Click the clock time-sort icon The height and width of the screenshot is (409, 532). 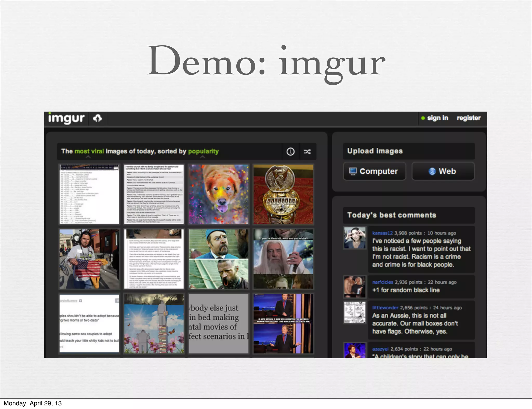point(290,152)
